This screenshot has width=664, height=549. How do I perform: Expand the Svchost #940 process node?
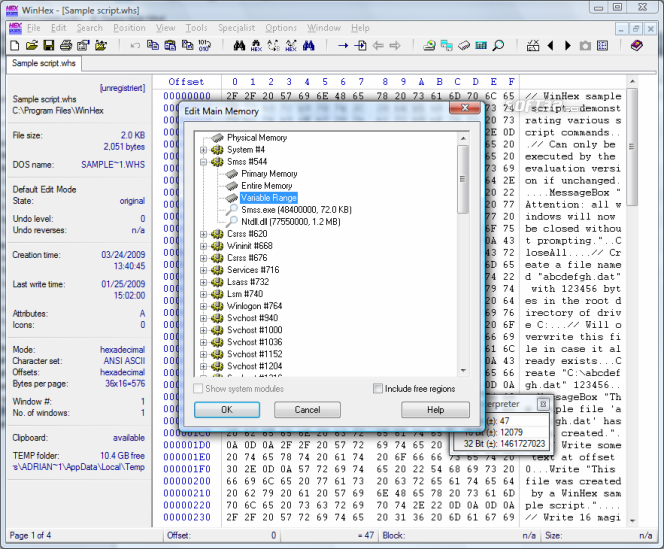tap(204, 318)
